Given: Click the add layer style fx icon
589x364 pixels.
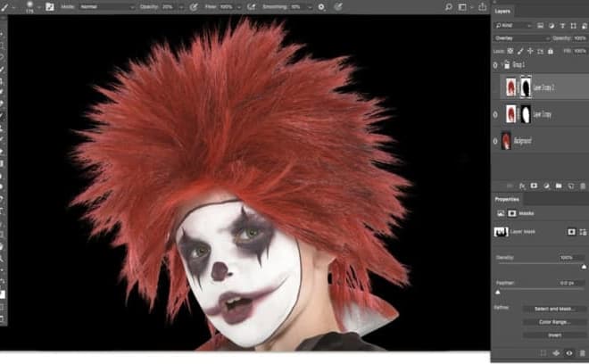Looking at the screenshot, I should pos(522,186).
